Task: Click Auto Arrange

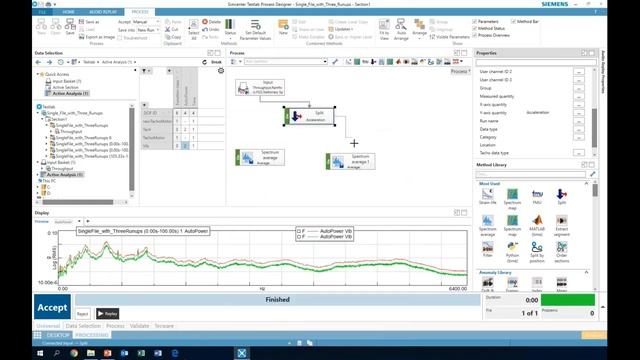Action: (x=401, y=29)
